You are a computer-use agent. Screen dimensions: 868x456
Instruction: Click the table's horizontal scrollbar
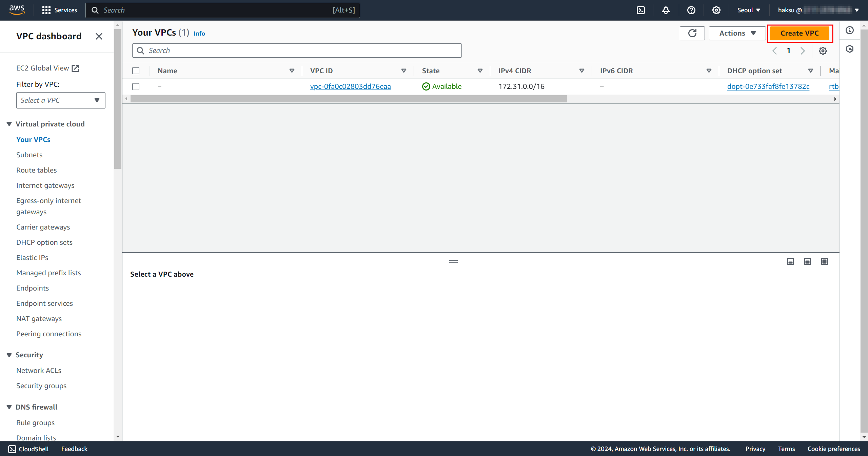coord(348,99)
